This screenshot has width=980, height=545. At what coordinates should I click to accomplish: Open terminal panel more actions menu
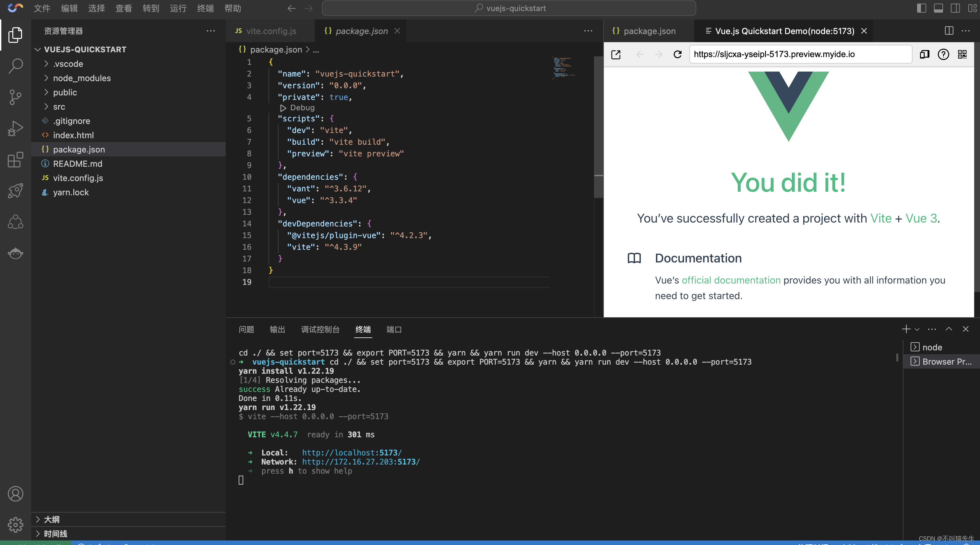[x=932, y=329]
